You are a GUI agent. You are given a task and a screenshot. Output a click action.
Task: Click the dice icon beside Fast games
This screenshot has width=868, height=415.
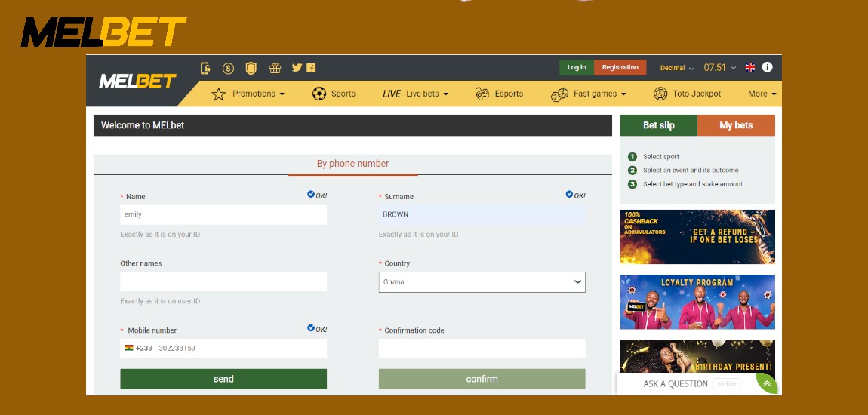559,94
